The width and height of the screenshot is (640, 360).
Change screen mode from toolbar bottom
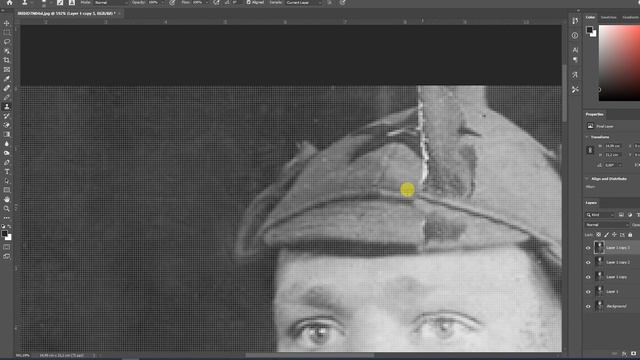tap(7, 256)
